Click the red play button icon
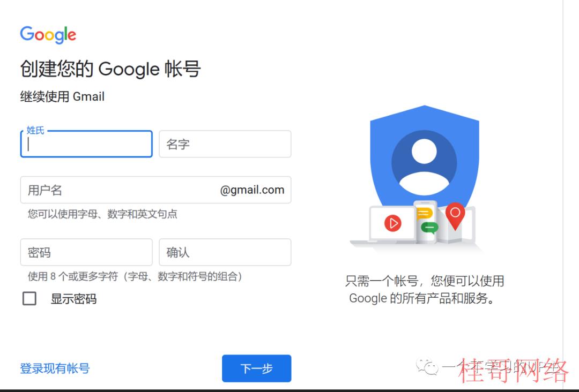This screenshot has height=392, width=579. (x=392, y=223)
